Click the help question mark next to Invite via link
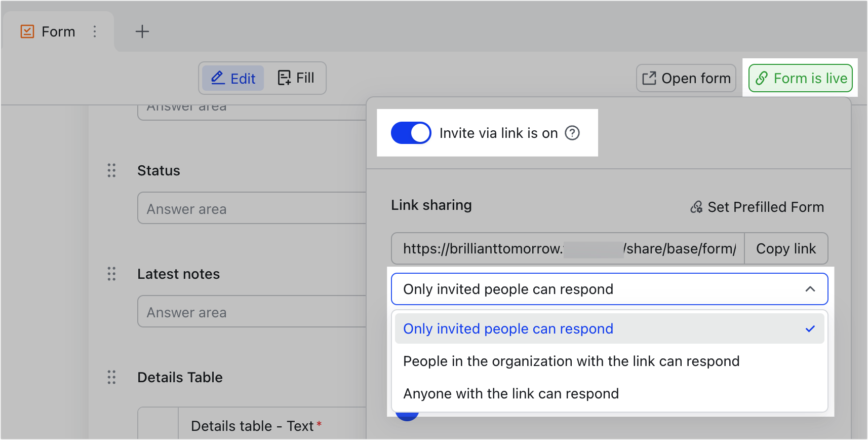The width and height of the screenshot is (868, 440). coord(572,133)
